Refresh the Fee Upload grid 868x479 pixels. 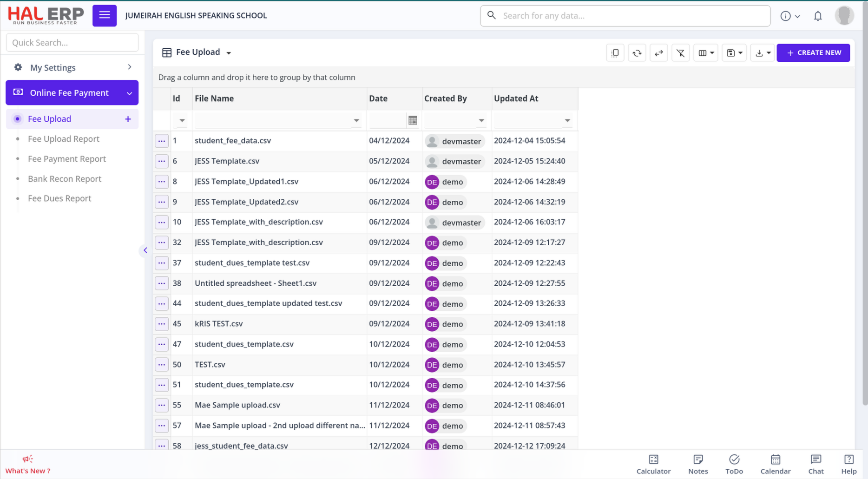637,53
